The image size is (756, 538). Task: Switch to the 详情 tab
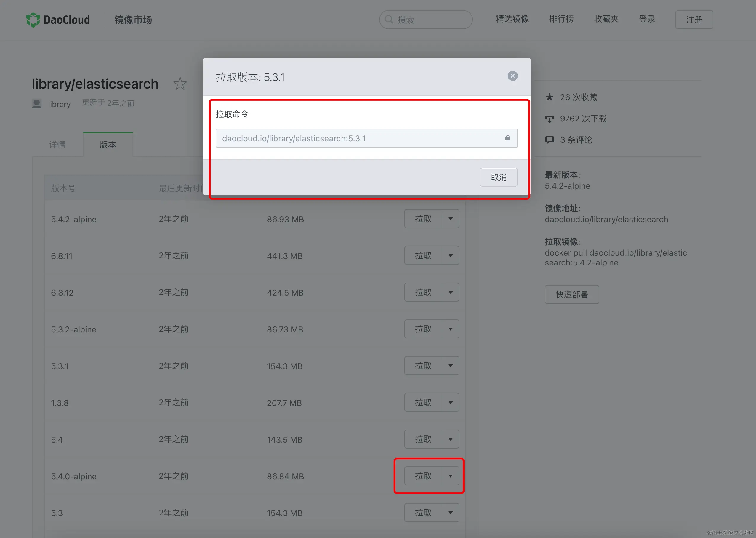tap(57, 145)
